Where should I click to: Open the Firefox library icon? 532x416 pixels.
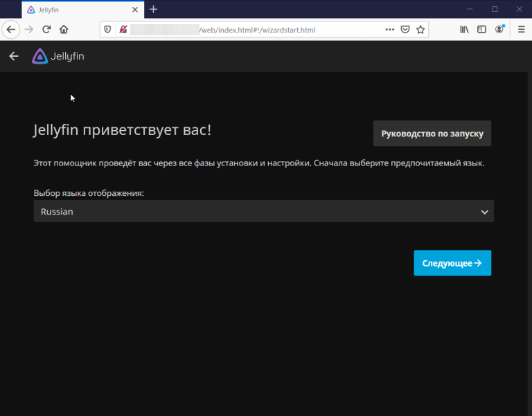point(465,30)
